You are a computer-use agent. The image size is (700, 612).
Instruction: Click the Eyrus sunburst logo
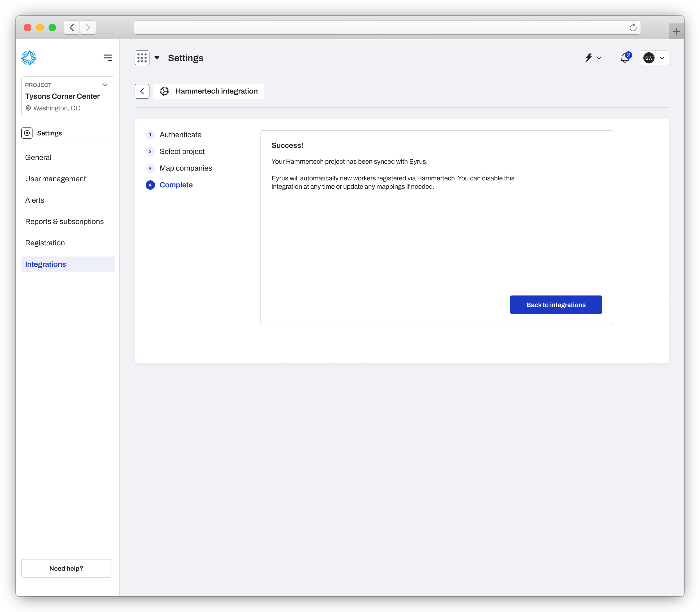29,58
